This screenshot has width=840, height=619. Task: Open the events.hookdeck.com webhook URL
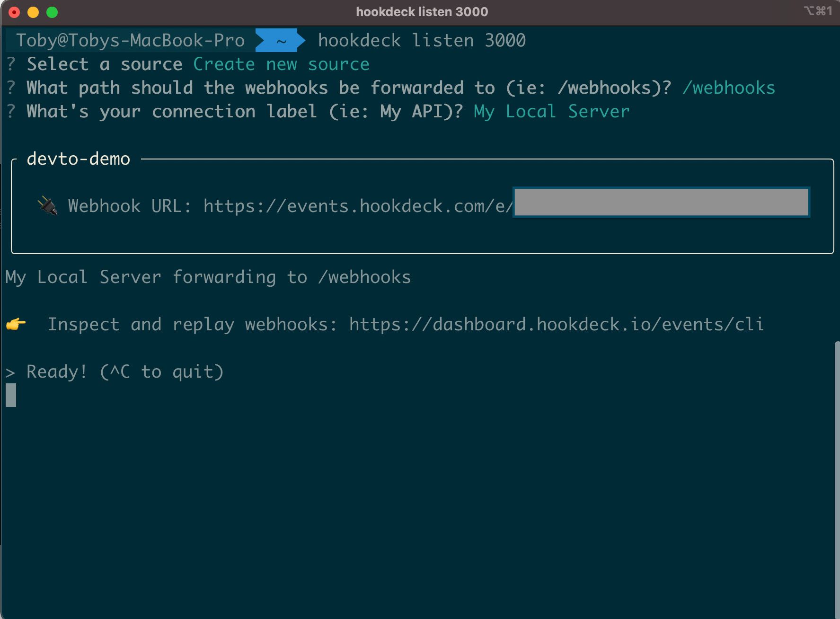356,204
